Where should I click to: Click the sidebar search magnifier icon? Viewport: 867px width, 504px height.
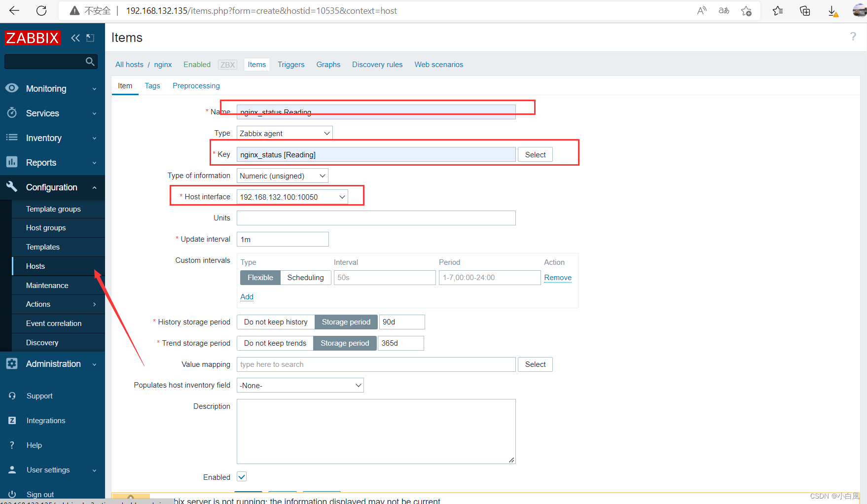(x=90, y=61)
